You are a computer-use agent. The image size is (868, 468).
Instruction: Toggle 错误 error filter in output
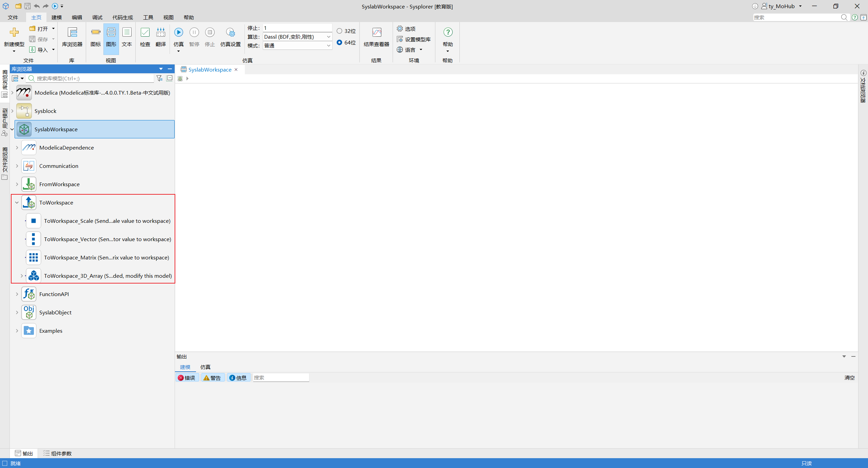187,378
